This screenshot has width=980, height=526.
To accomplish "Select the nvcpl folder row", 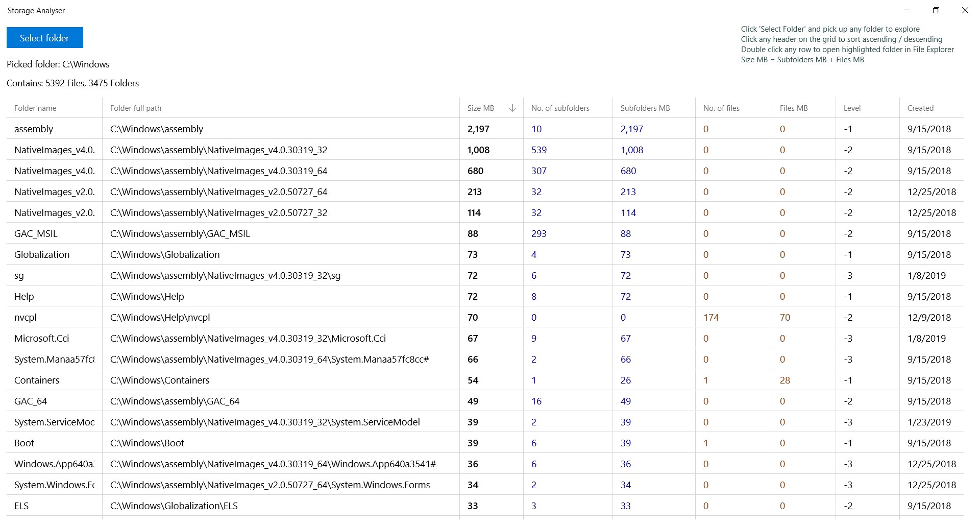I will coord(26,318).
